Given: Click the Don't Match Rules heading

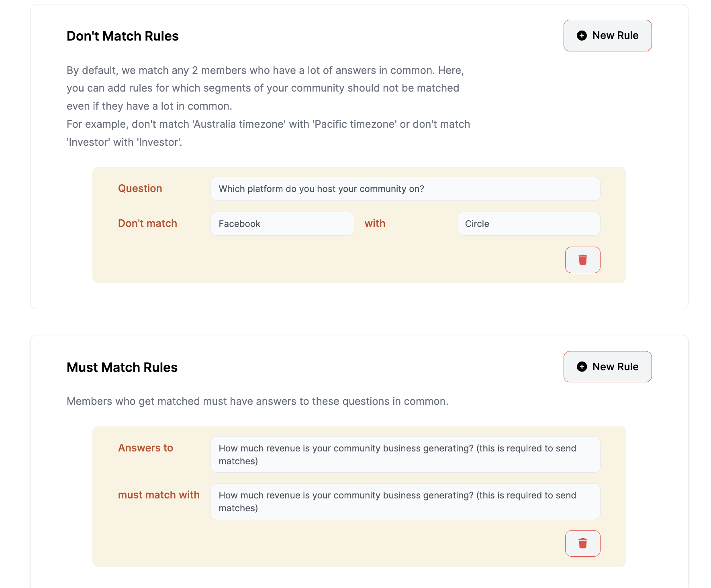Looking at the screenshot, I should point(123,36).
